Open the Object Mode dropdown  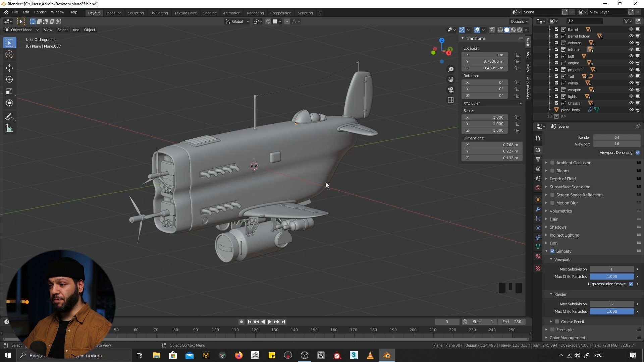[21, 30]
